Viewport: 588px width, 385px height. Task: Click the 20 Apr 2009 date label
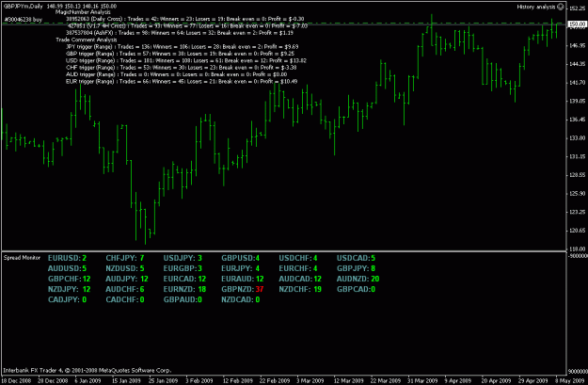(497, 381)
